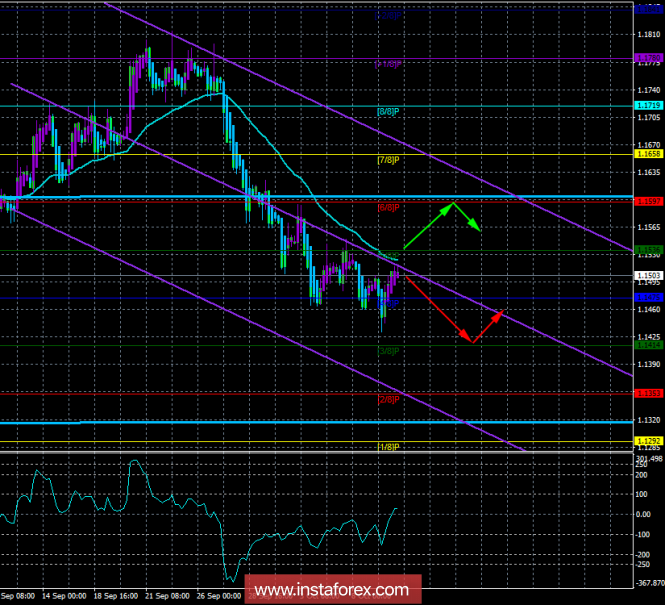
Task: Click the 1.1390 price axis label
Action: pos(649,365)
